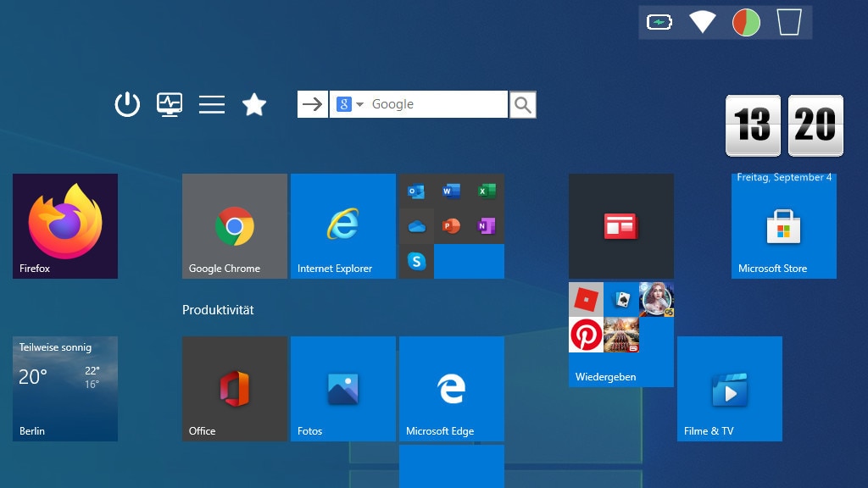Open Skype in the Office folder tile
868x488 pixels.
tap(416, 261)
